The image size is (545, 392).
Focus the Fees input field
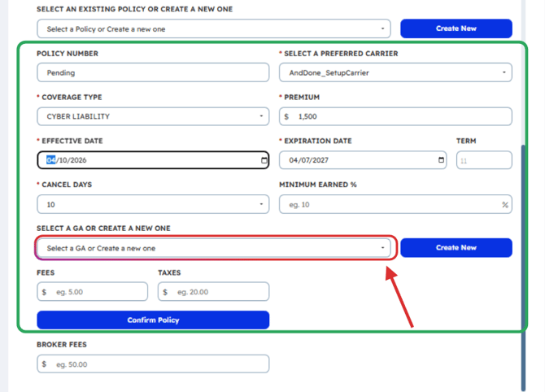click(x=99, y=292)
